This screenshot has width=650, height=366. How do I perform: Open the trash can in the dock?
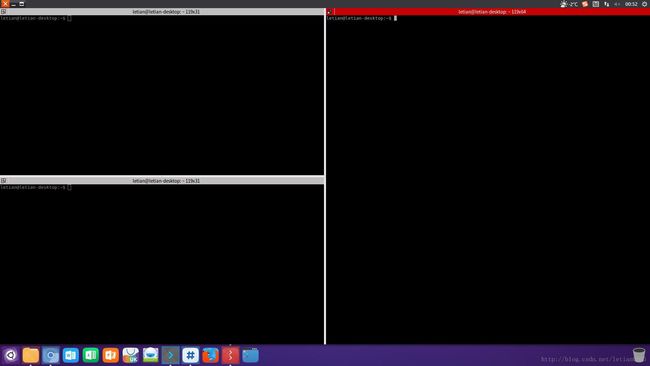point(639,355)
